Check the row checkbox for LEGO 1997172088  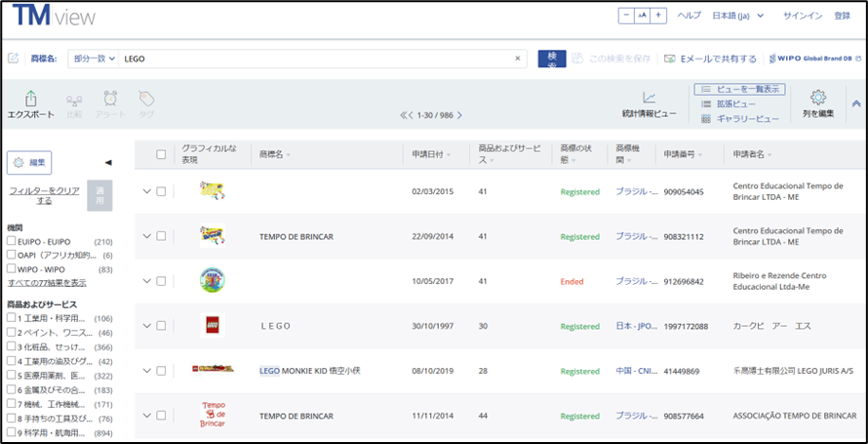tap(161, 326)
